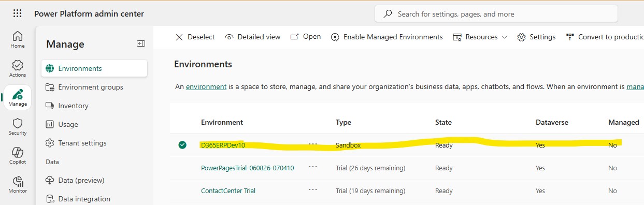The width and height of the screenshot is (644, 205).
Task: Open more options for PowerPagesTrial row
Action: [313, 167]
